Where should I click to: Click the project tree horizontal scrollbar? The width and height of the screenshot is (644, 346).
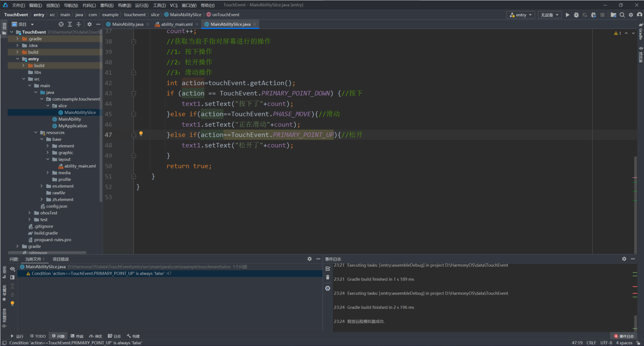[x=47, y=253]
